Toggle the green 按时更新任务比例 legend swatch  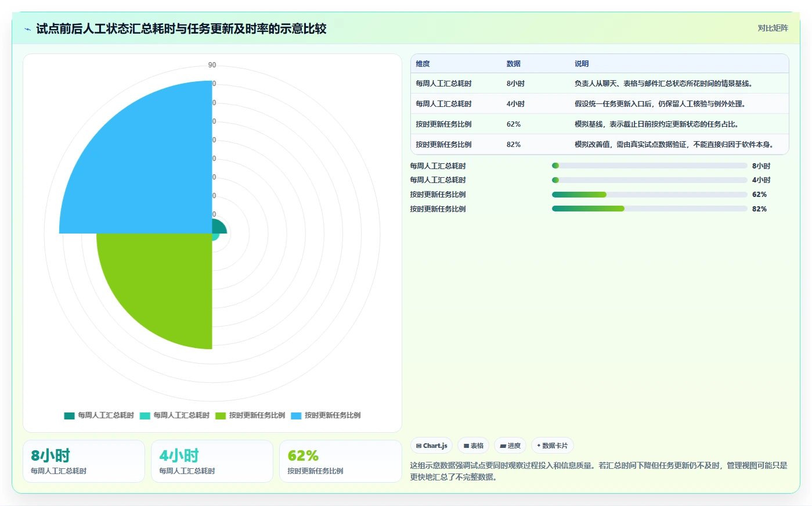coord(220,415)
